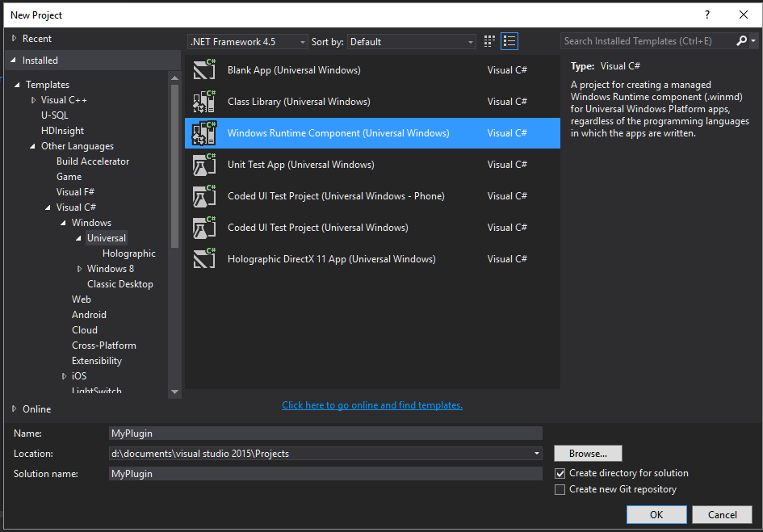Click the tree scrollbar thumb
The image size is (763, 532).
(174, 166)
